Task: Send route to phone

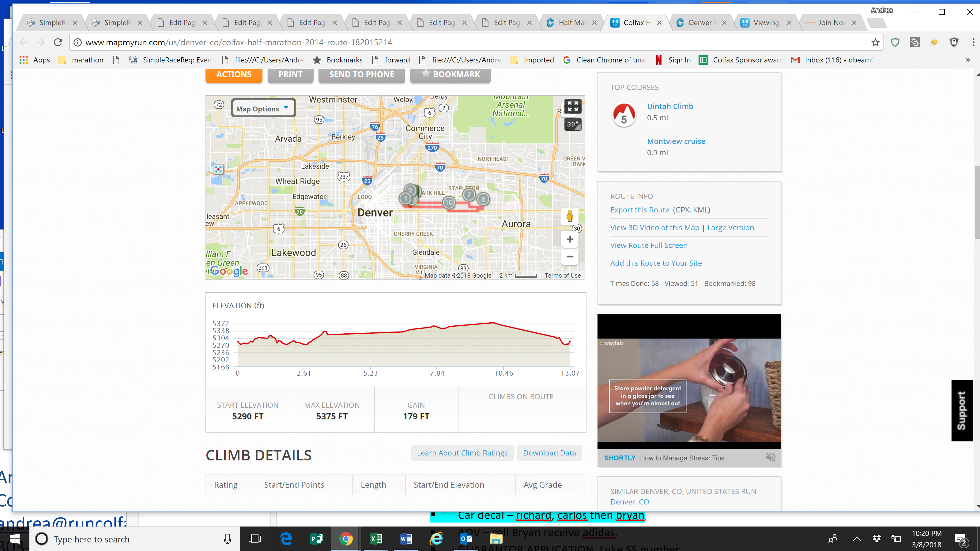Action: pos(361,74)
